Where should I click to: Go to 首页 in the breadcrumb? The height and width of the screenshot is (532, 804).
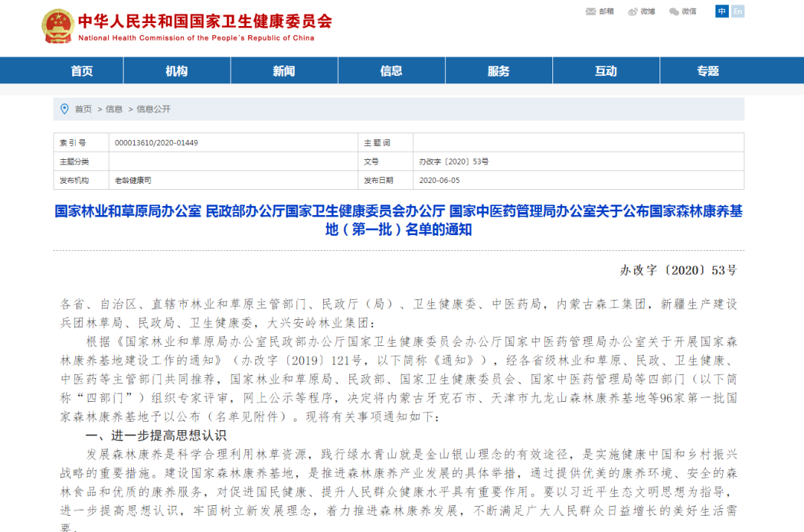click(83, 109)
